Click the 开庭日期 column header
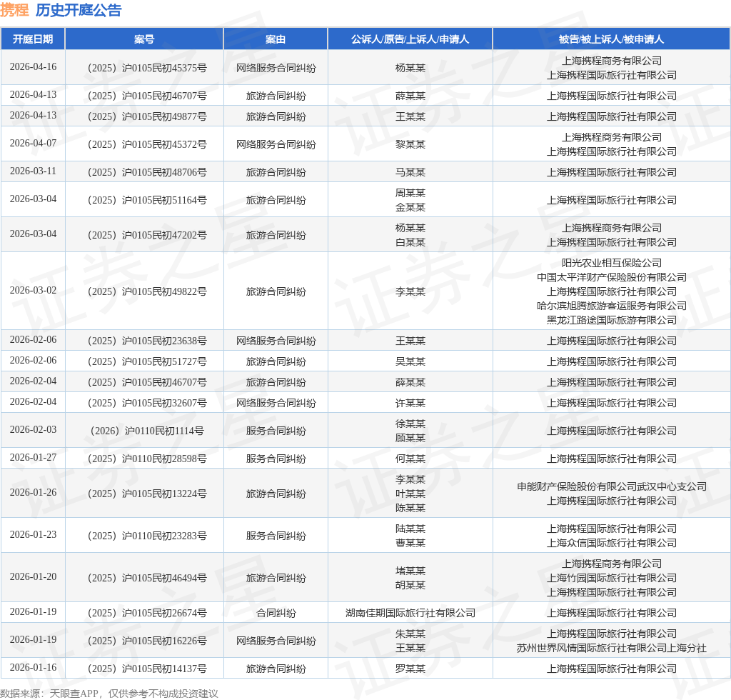 click(33, 39)
